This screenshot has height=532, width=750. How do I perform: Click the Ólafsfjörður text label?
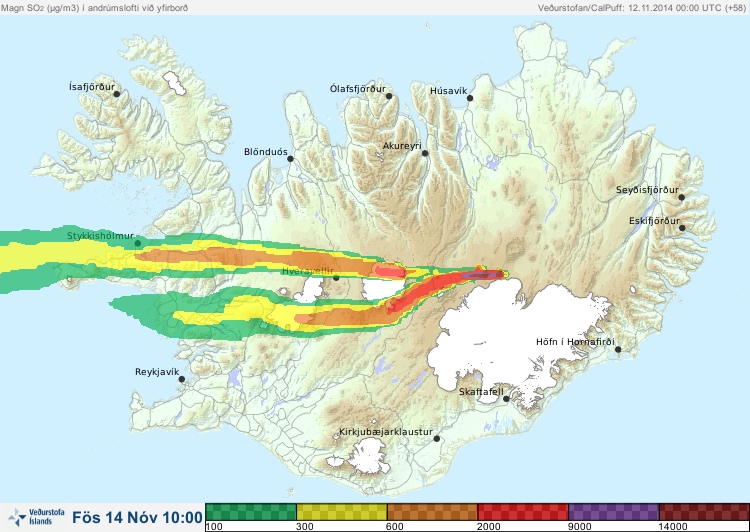(358, 89)
